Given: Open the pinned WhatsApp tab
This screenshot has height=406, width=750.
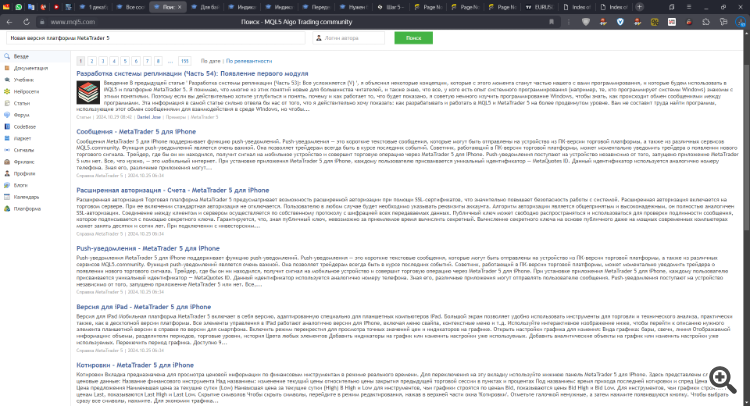Looking at the screenshot, I should pyautogui.click(x=19, y=7).
